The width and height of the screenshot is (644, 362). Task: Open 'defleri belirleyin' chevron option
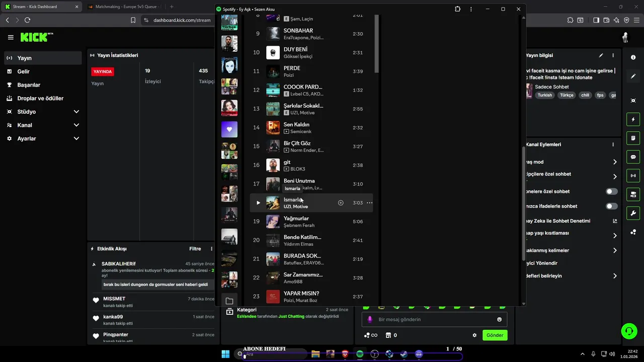pos(615,276)
